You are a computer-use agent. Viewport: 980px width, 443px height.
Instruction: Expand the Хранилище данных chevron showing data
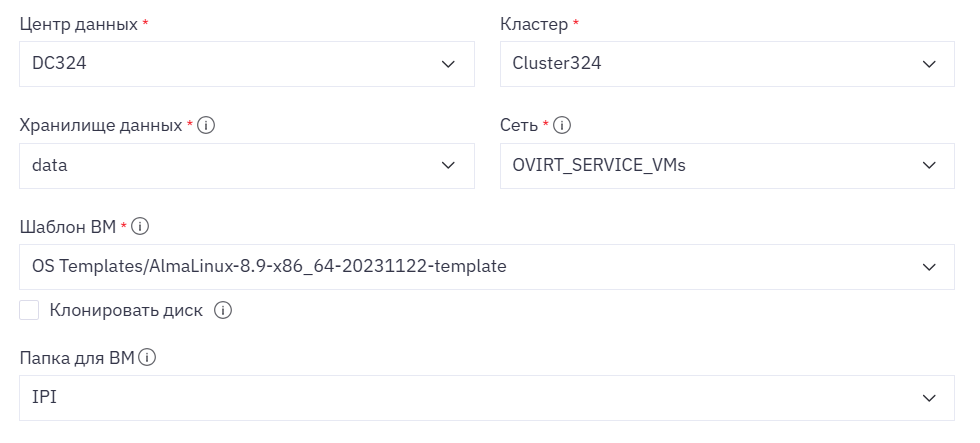click(448, 166)
